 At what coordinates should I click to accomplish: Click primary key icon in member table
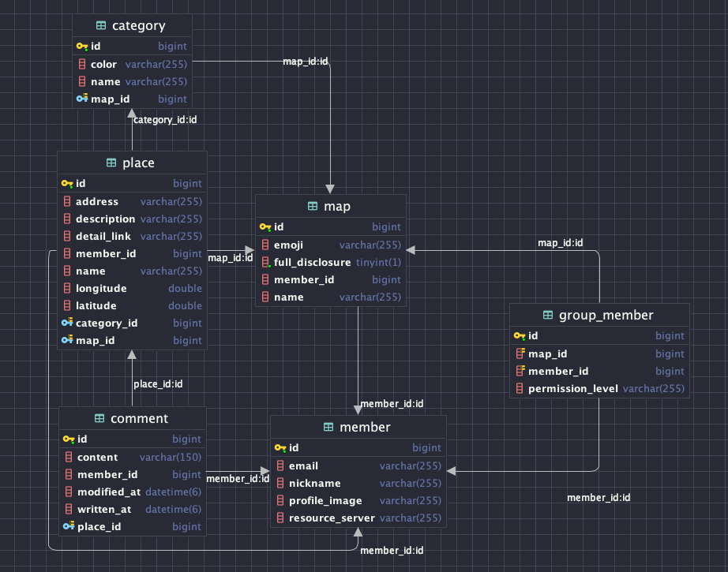[280, 447]
